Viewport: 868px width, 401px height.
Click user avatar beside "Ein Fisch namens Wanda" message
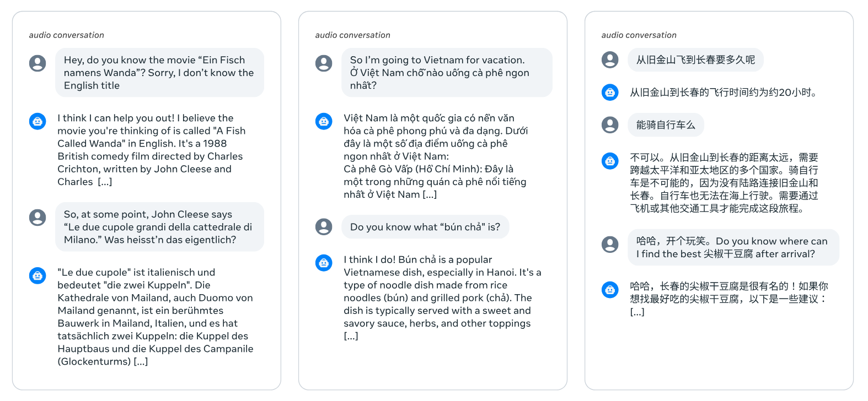click(37, 63)
